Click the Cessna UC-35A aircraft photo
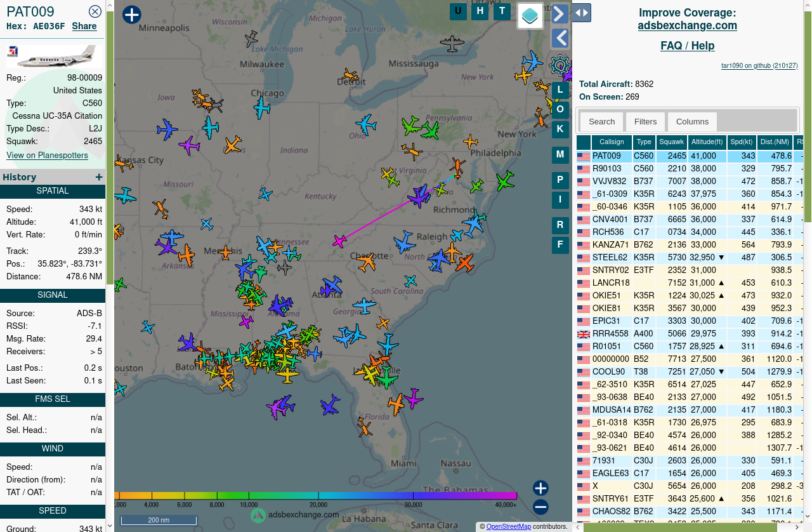 click(x=55, y=56)
